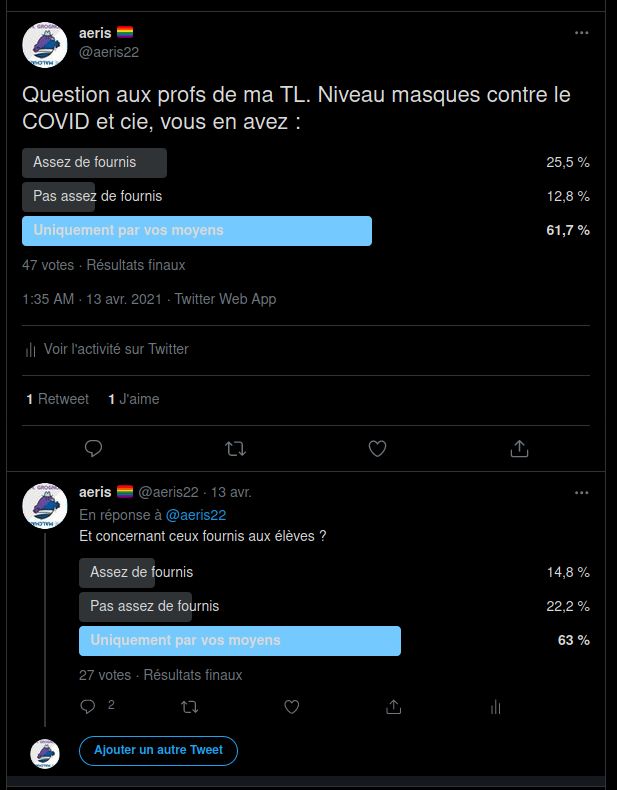Image resolution: width=617 pixels, height=790 pixels.
Task: Share the main poll tweet
Action: click(x=519, y=449)
